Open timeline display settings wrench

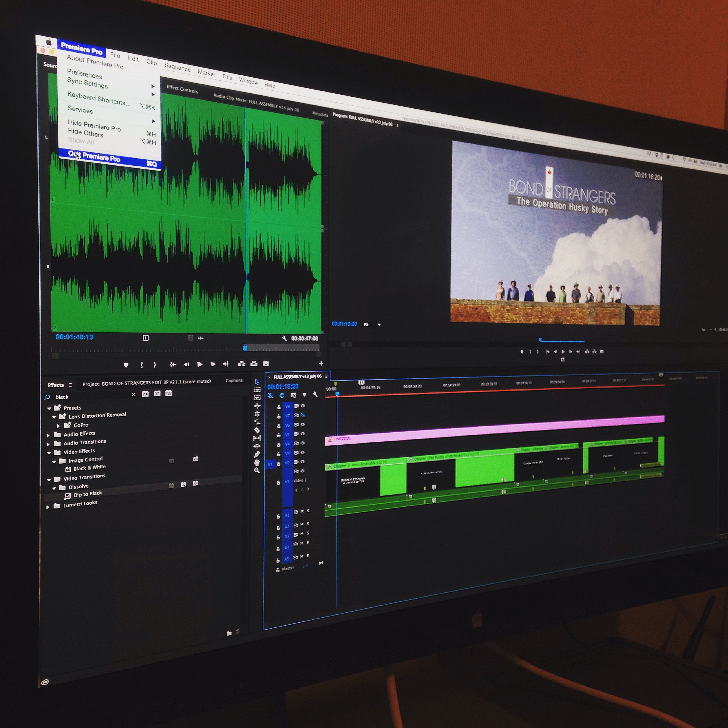pos(315,394)
